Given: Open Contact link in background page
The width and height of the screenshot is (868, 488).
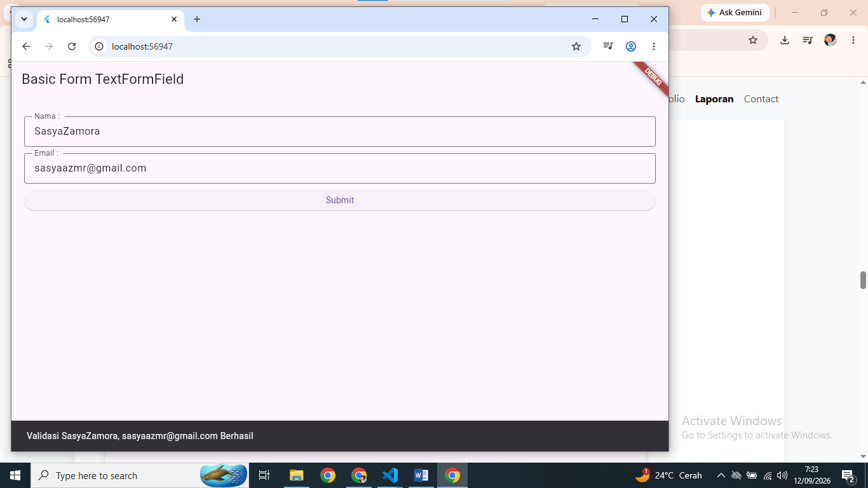Looking at the screenshot, I should point(761,99).
